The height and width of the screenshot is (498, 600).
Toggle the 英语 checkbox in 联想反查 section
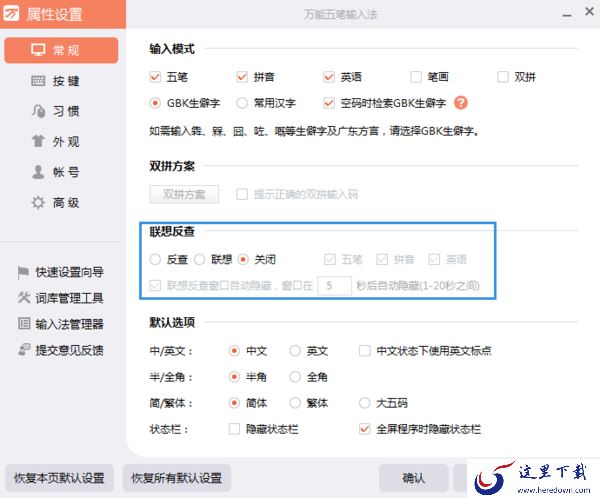point(434,259)
